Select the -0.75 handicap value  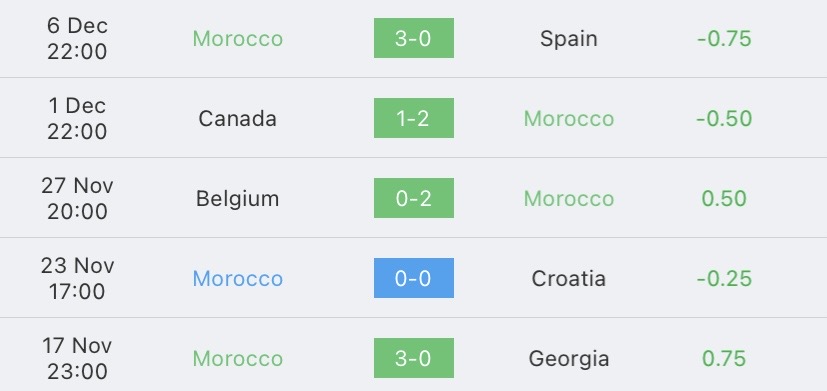point(724,39)
